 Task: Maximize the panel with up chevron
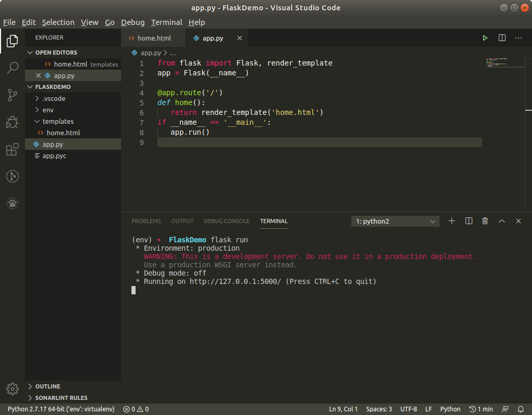(x=502, y=221)
